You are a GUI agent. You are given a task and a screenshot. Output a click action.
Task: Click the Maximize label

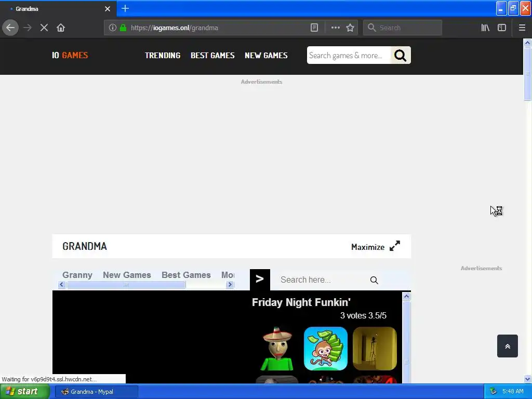point(368,247)
